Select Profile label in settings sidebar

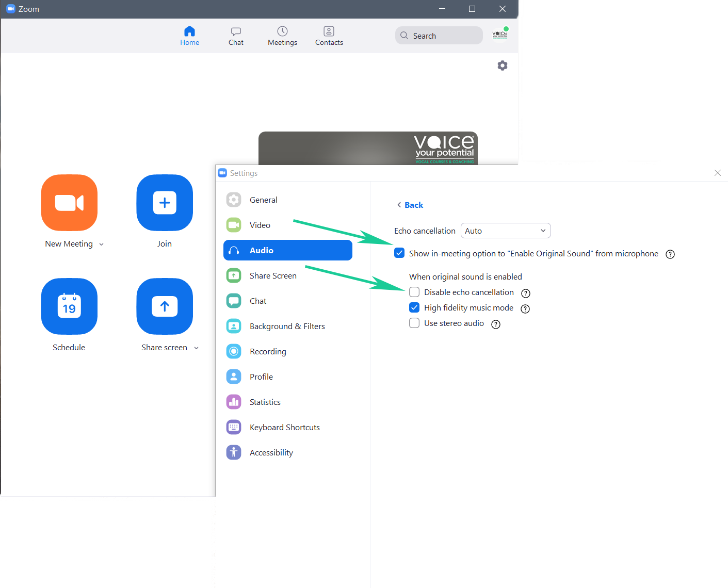[262, 377]
